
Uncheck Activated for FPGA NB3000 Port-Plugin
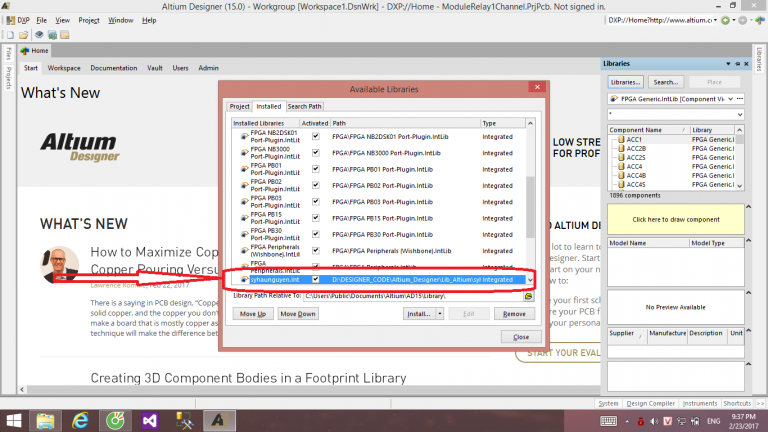pyautogui.click(x=316, y=153)
